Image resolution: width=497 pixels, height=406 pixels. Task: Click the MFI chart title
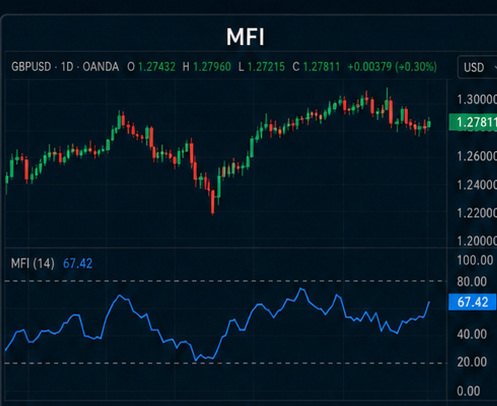tap(245, 36)
